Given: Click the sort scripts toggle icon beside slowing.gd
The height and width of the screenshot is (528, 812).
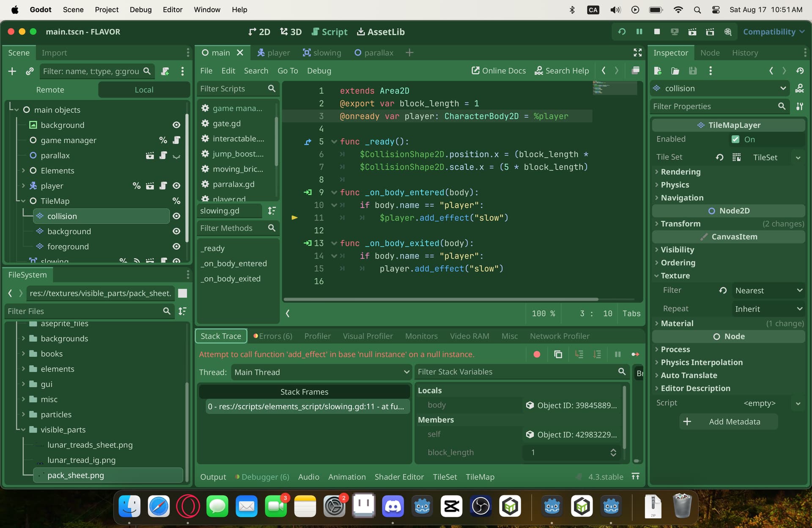Looking at the screenshot, I should coord(272,211).
